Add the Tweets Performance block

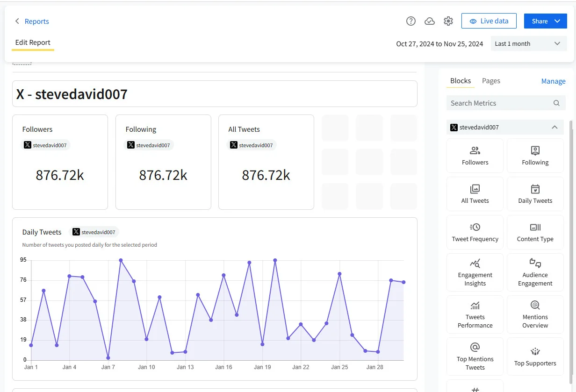tap(475, 314)
